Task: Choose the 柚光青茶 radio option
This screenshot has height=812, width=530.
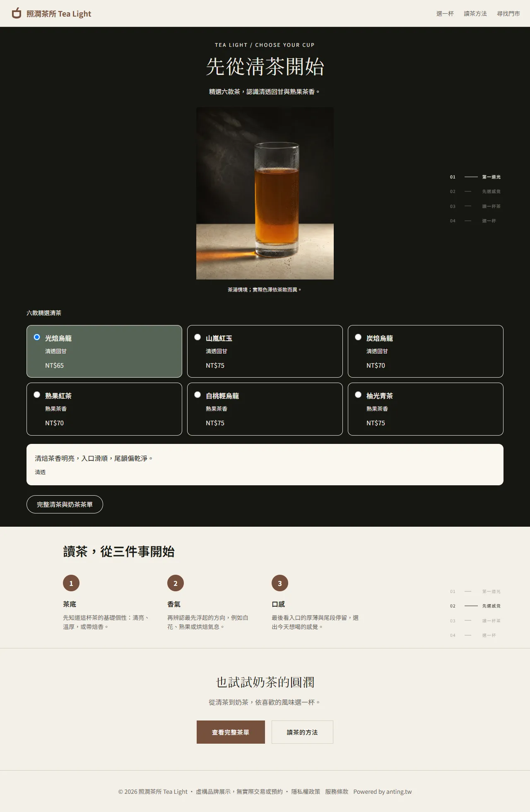Action: point(358,395)
